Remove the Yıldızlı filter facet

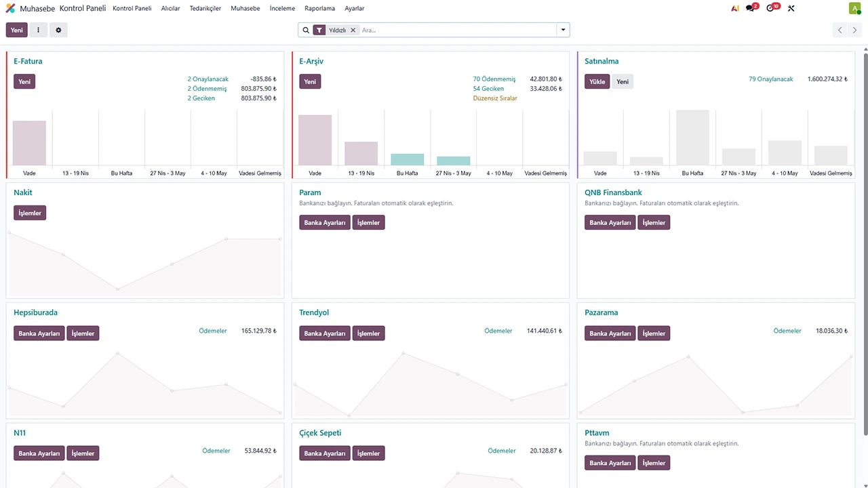point(353,30)
